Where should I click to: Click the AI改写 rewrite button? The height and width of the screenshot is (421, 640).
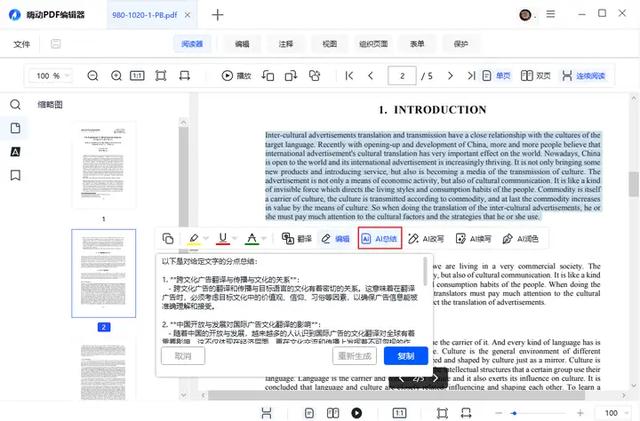pos(426,238)
